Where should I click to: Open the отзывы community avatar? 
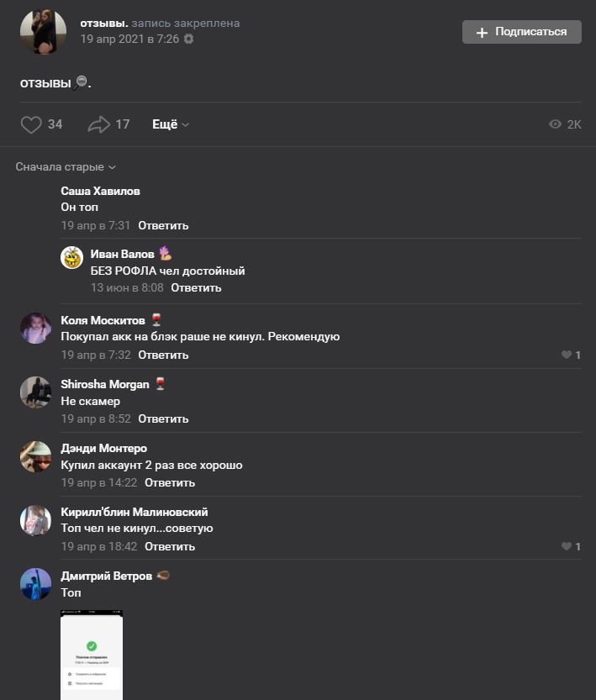[44, 31]
